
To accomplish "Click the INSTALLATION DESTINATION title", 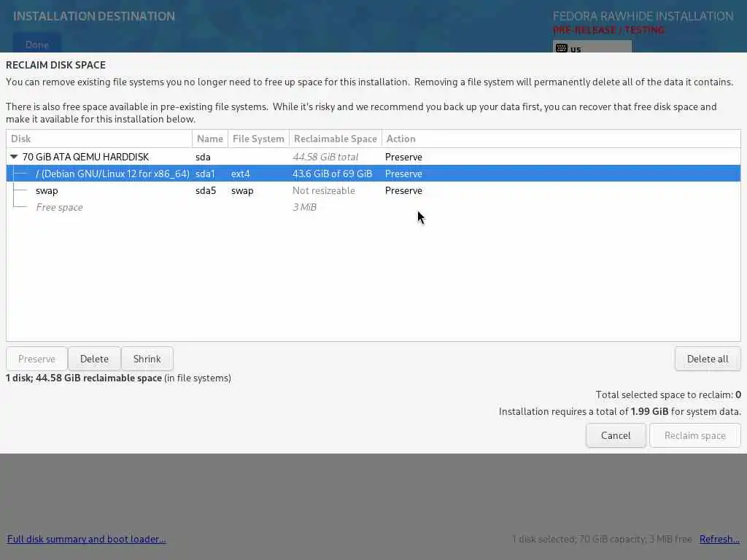I will [x=94, y=16].
